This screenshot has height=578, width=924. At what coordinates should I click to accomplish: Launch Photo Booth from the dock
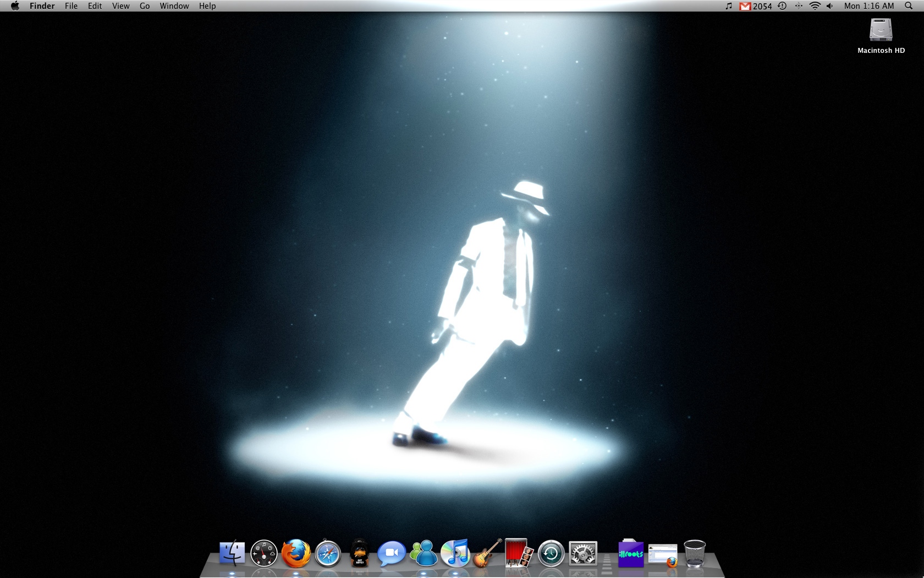[x=519, y=553]
